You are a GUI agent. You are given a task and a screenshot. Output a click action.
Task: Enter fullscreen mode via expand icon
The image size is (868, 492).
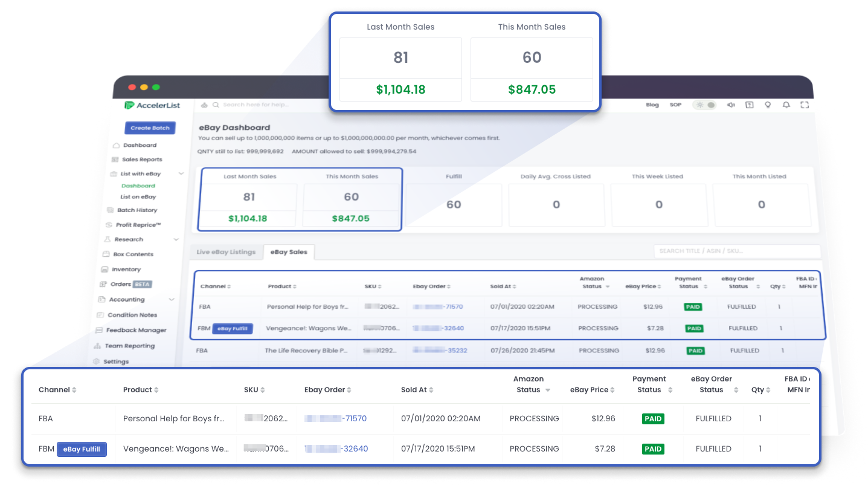coord(804,105)
